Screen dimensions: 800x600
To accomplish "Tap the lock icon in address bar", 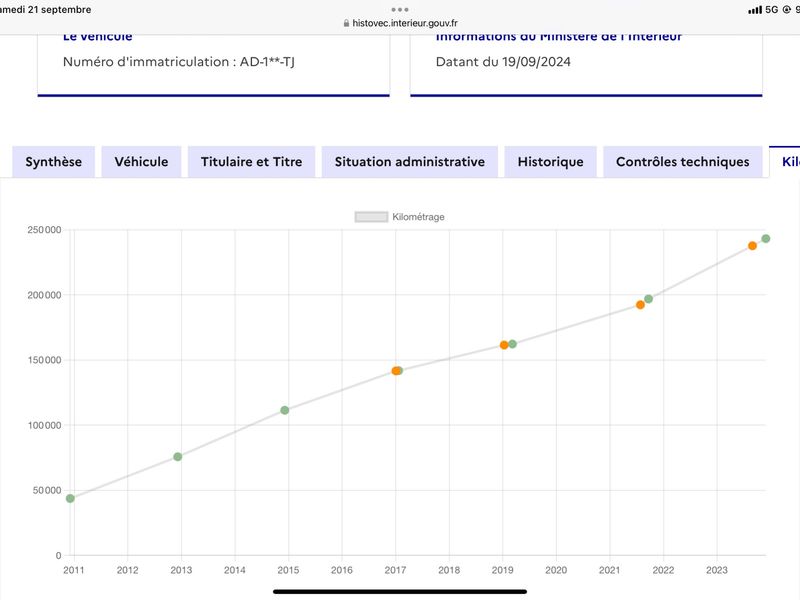I will coord(346,23).
